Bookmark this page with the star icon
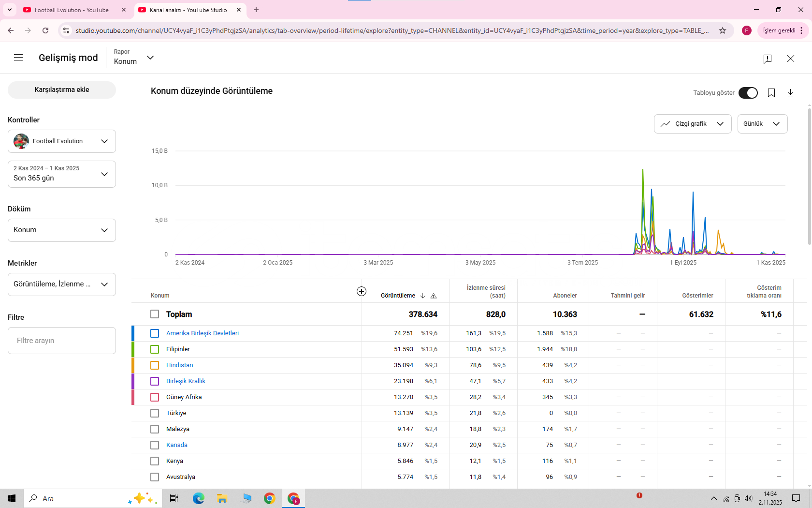The height and width of the screenshot is (508, 812). [x=723, y=30]
